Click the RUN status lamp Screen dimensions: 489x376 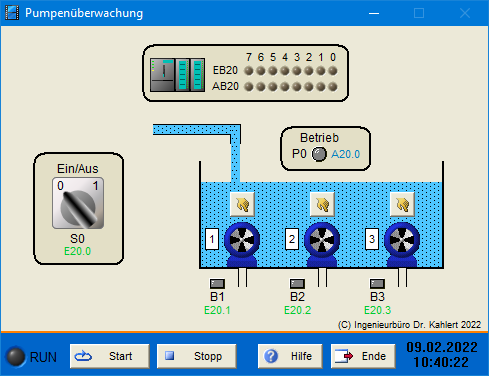[x=16, y=357]
